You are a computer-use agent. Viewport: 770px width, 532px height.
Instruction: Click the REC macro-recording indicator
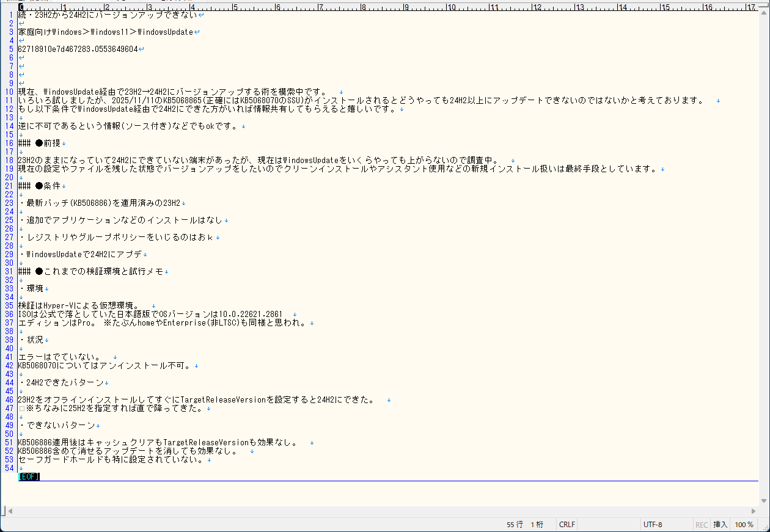click(702, 524)
